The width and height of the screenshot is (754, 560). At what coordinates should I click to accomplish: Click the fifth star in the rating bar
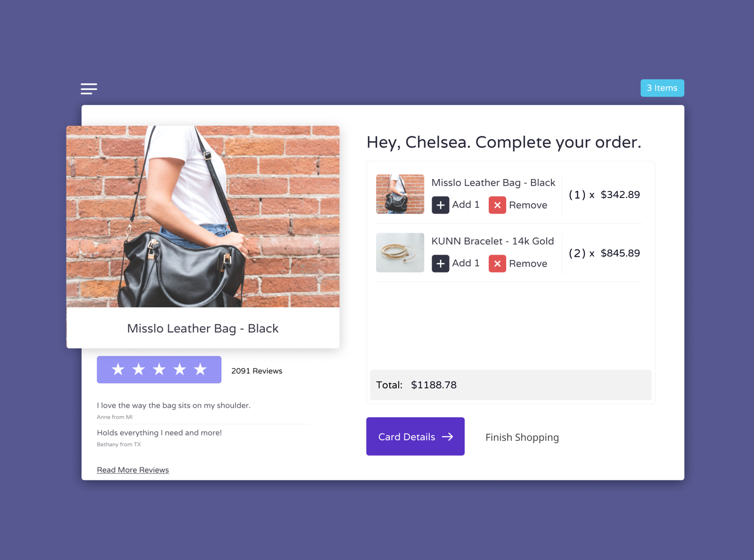pyautogui.click(x=200, y=369)
